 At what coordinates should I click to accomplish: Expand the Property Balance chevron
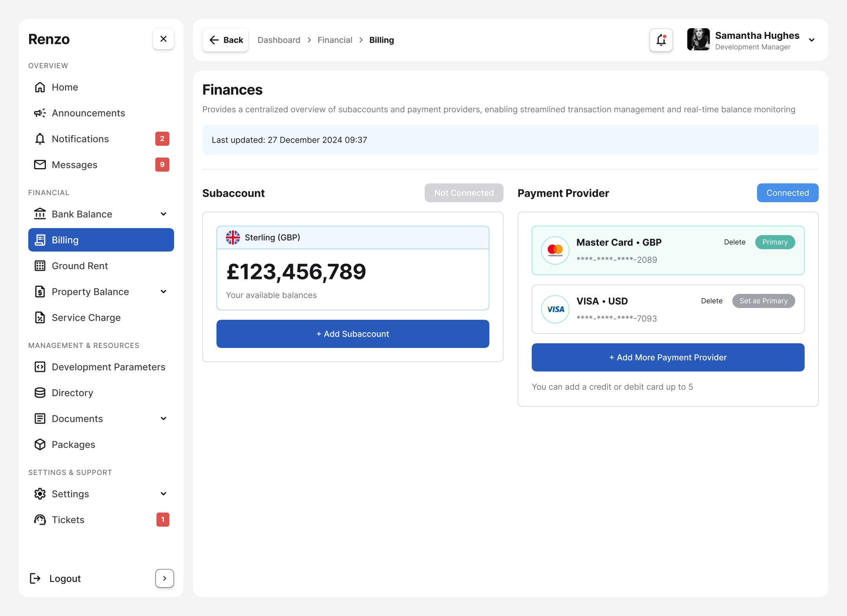point(164,292)
